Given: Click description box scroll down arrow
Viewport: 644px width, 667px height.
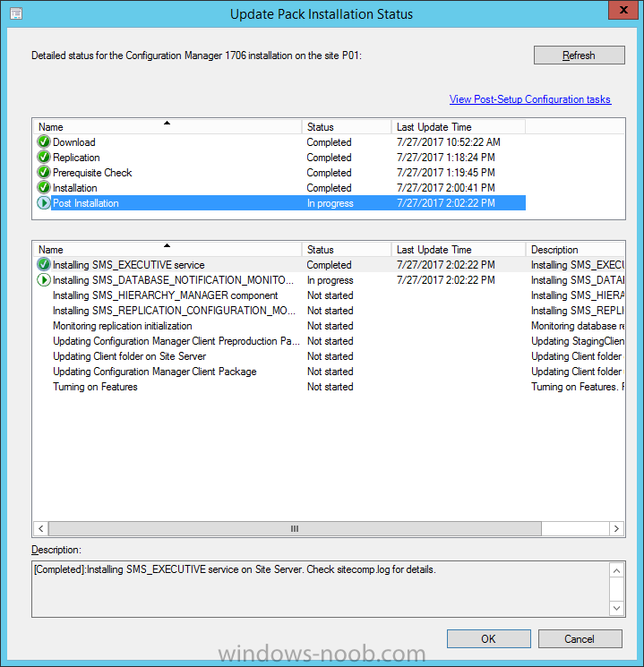Looking at the screenshot, I should (616, 608).
